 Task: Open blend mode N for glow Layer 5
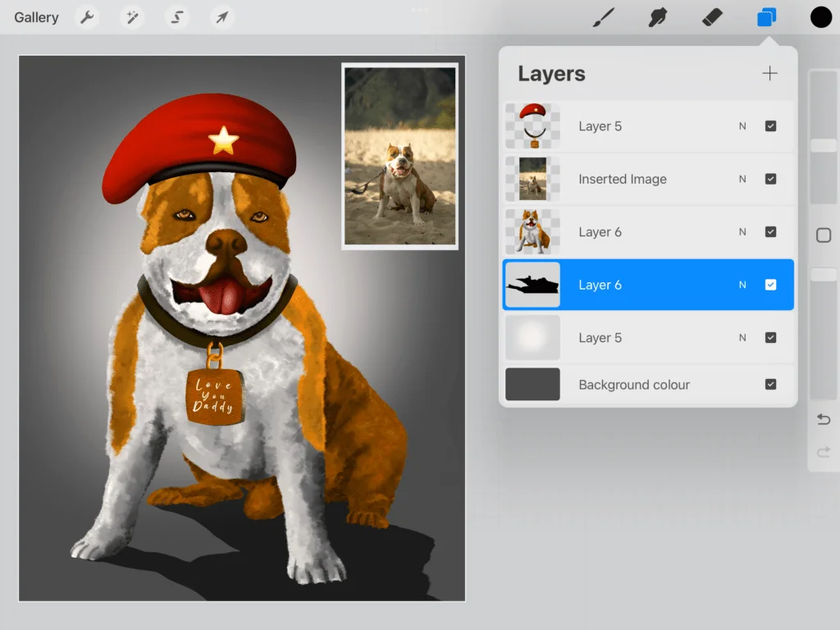click(742, 337)
